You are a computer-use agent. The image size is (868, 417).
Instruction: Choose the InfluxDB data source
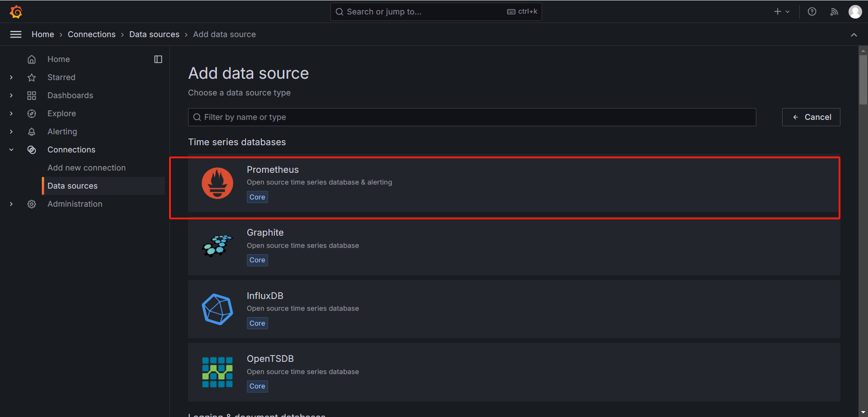coord(514,309)
